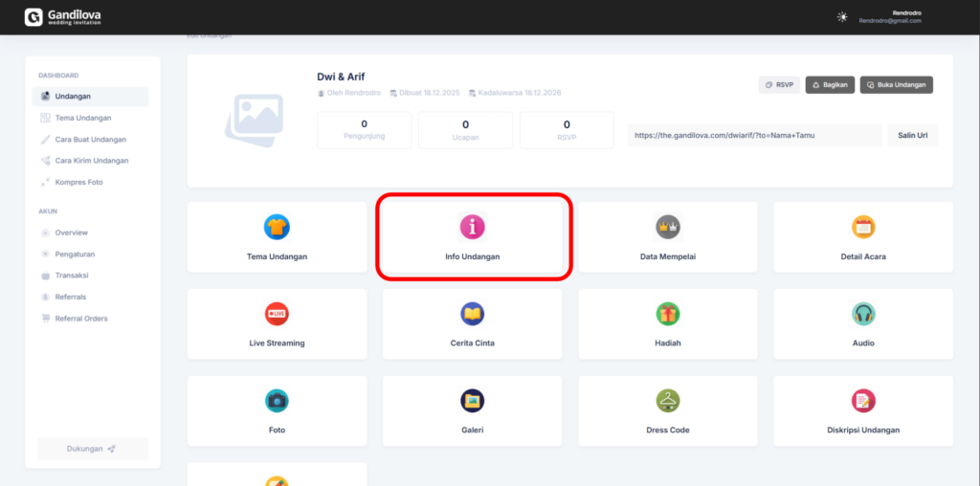The width and height of the screenshot is (980, 486).
Task: Click the Salin Url button
Action: [x=912, y=136]
